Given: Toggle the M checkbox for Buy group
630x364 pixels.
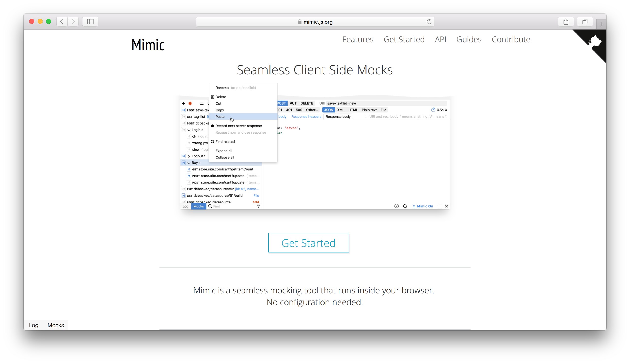Looking at the screenshot, I should click(183, 163).
